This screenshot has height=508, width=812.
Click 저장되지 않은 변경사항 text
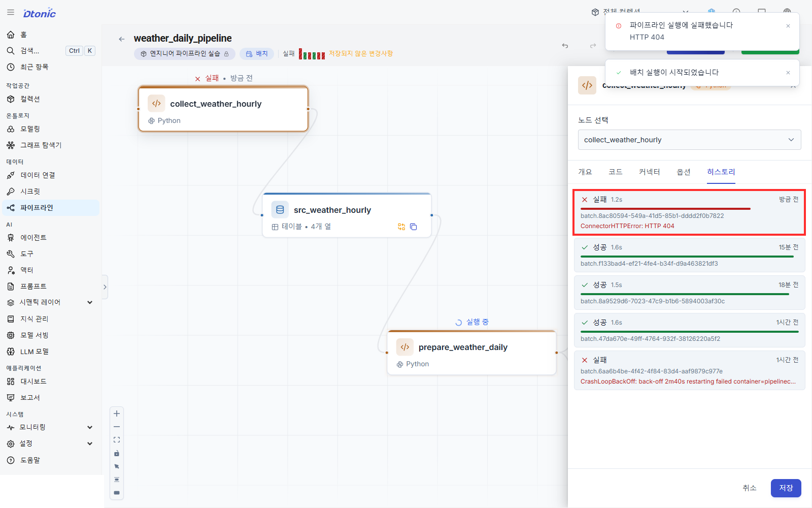click(361, 53)
